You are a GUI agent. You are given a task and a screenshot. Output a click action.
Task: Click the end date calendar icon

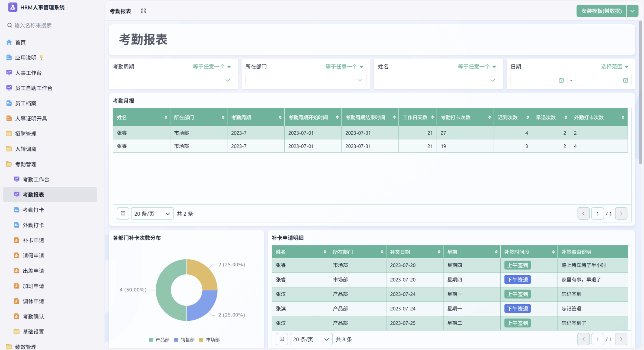(625, 80)
